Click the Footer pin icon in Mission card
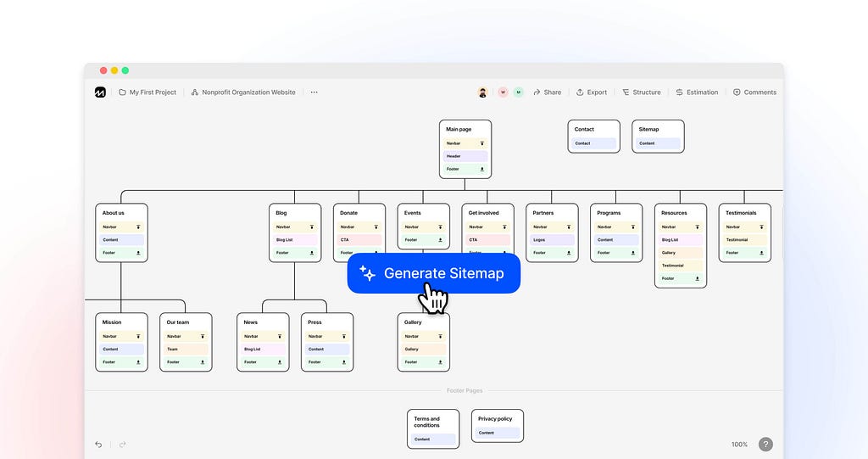This screenshot has height=459, width=868. click(138, 362)
